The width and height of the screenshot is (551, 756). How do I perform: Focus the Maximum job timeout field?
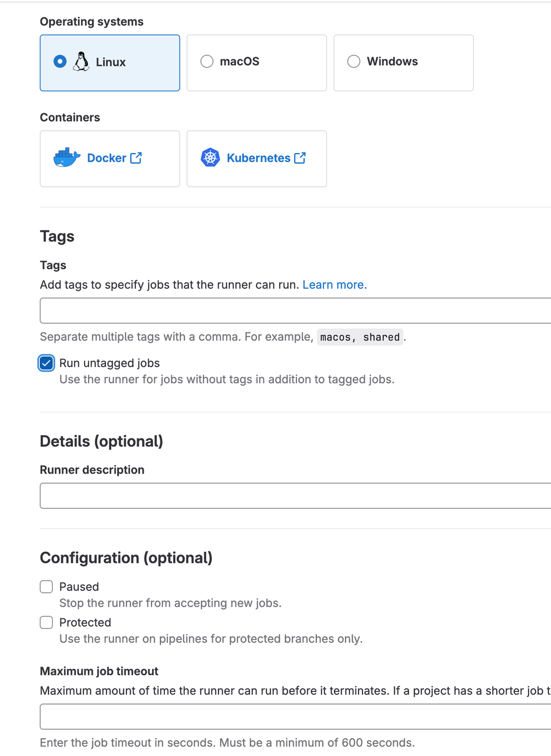[x=295, y=717]
